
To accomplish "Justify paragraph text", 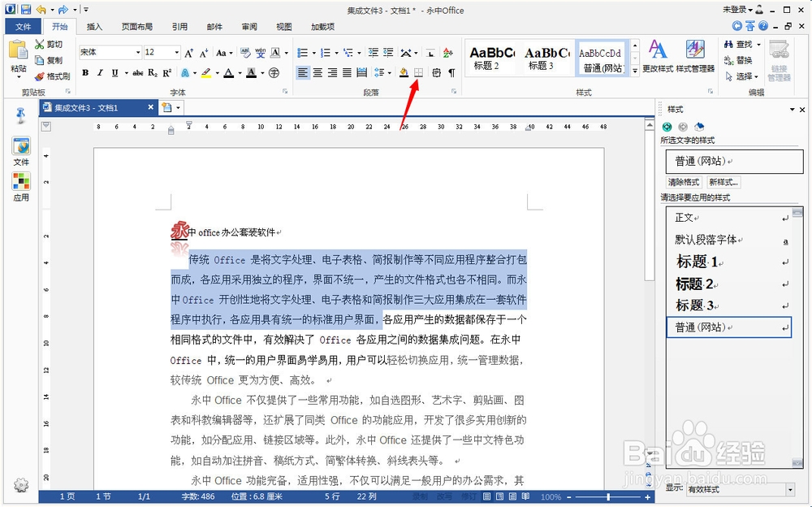I will tap(347, 72).
